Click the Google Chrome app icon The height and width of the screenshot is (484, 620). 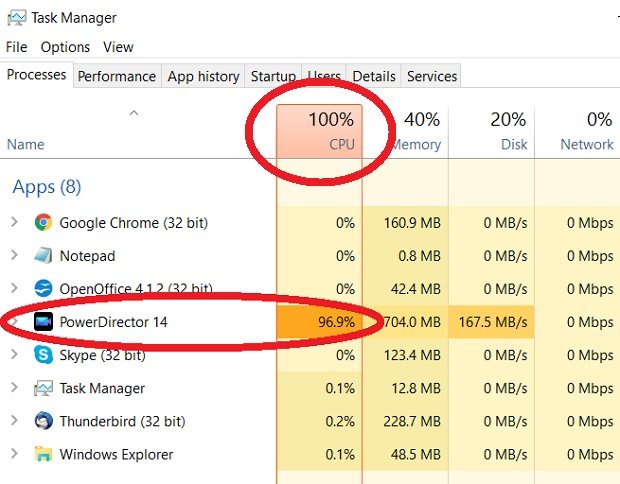click(43, 223)
